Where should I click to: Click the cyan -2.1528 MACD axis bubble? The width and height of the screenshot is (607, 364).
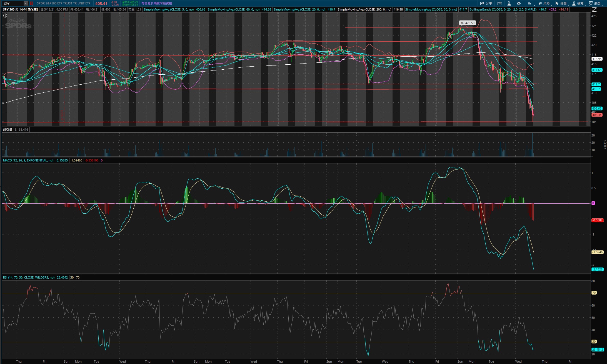coord(598,269)
